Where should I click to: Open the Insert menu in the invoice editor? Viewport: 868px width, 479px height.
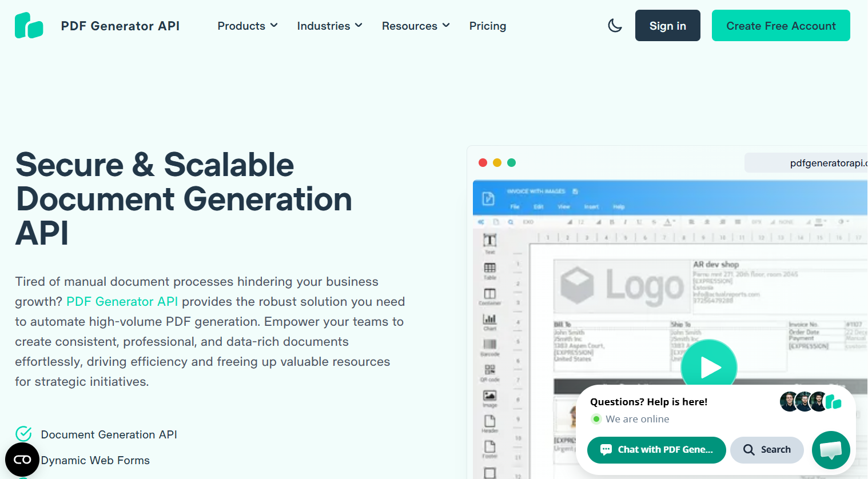pos(591,207)
